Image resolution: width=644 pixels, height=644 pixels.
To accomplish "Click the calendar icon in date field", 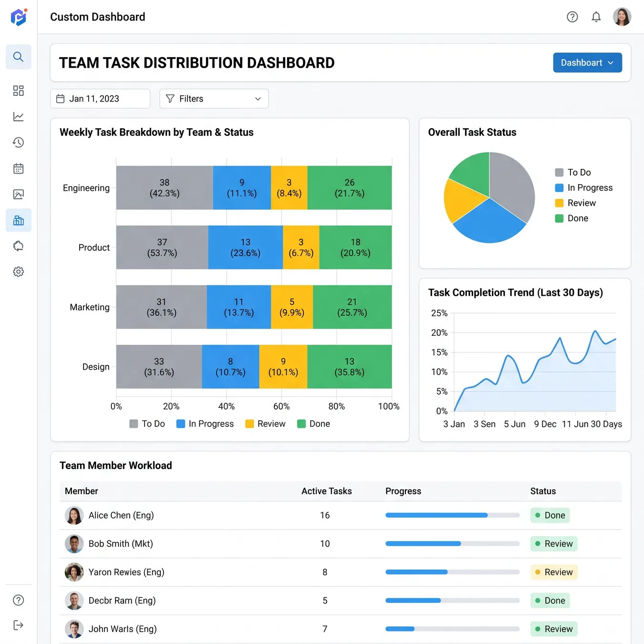I will click(61, 99).
